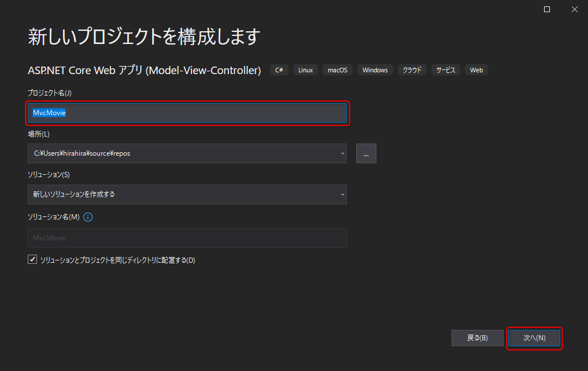Click the Web tag label
The height and width of the screenshot is (371, 588).
[x=476, y=70]
